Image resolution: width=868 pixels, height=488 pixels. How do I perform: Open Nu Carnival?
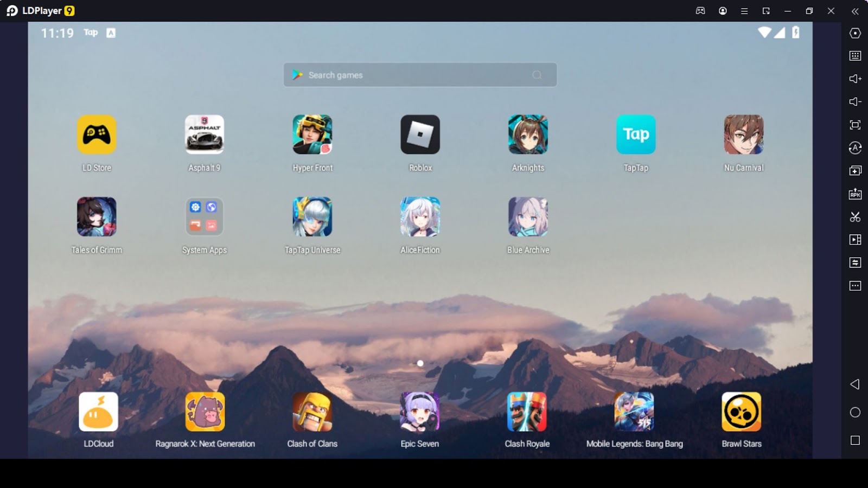744,134
